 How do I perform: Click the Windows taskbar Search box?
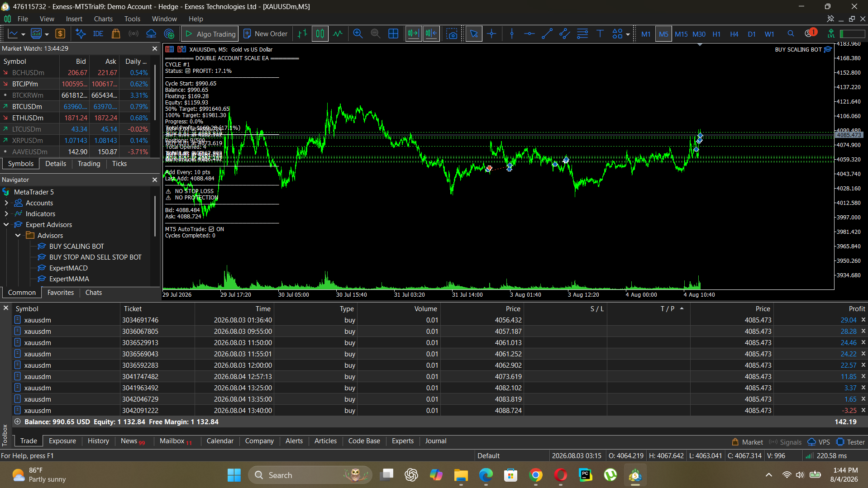(x=310, y=475)
